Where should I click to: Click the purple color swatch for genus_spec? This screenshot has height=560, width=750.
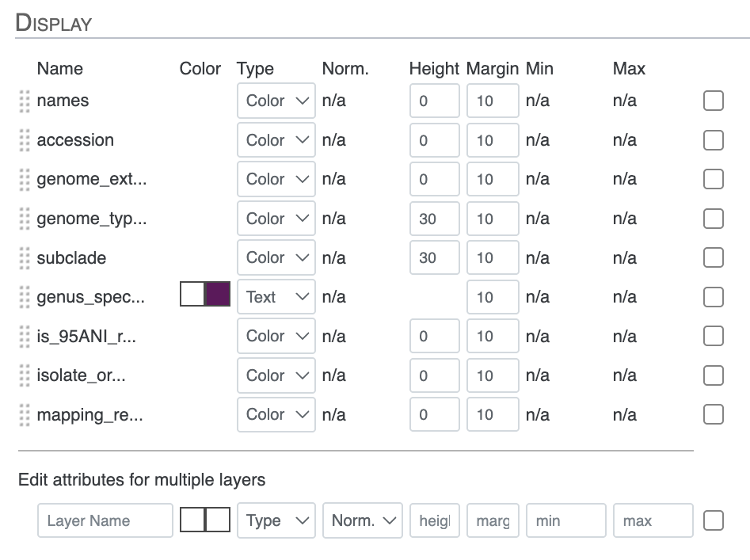tap(218, 295)
